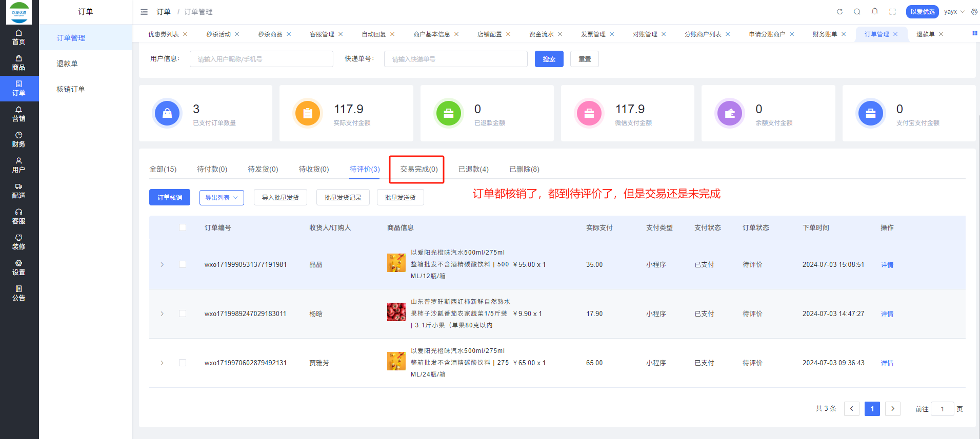Go to next page arrow

click(x=893, y=409)
